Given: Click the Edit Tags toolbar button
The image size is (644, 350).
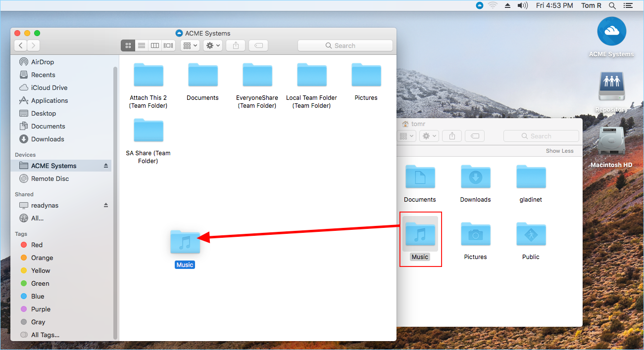Looking at the screenshot, I should (x=258, y=45).
